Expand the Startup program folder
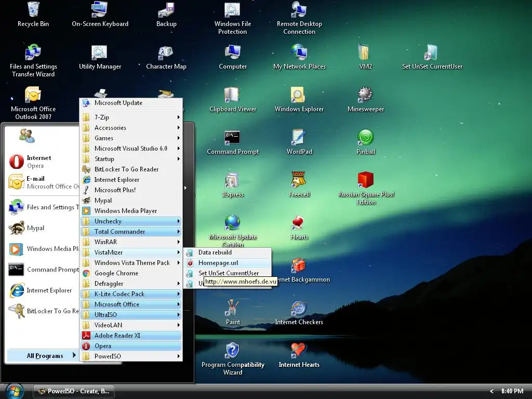 pyautogui.click(x=131, y=159)
